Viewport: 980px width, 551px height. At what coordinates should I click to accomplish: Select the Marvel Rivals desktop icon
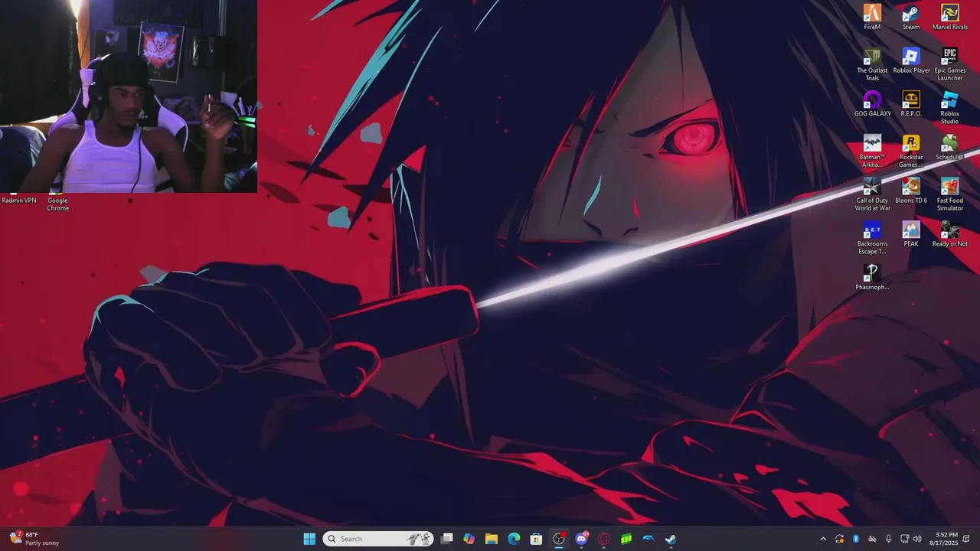click(949, 18)
